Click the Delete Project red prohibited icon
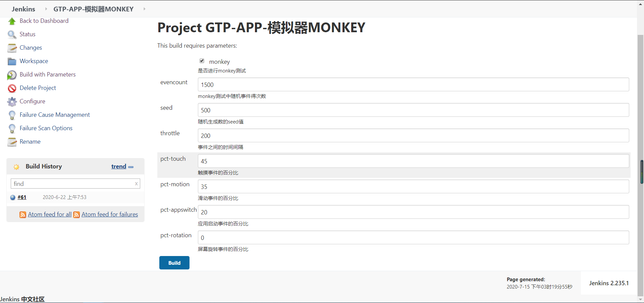Viewport: 644px width, 303px height. 12,88
